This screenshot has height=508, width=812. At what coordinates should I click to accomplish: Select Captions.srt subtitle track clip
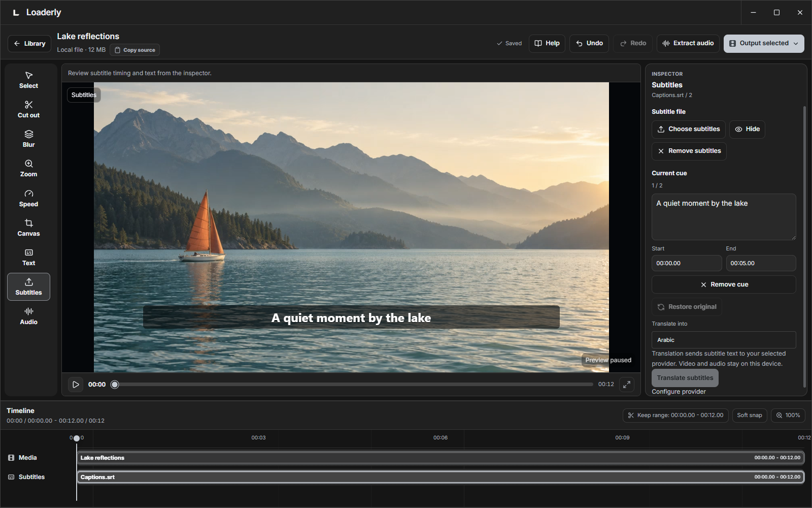[x=441, y=477]
